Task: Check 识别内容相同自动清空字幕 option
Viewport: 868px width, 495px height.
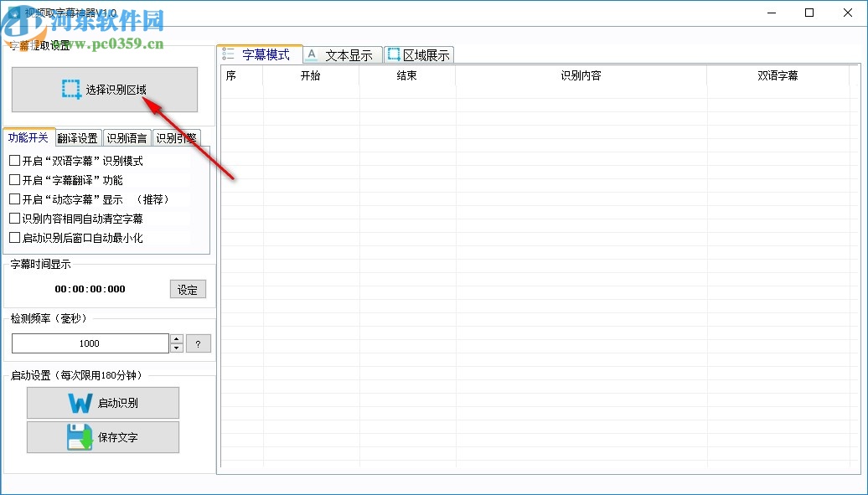Action: pyautogui.click(x=14, y=218)
